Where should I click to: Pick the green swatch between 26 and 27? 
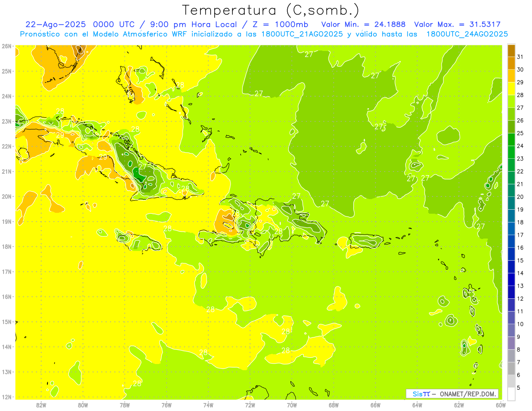[511, 114]
